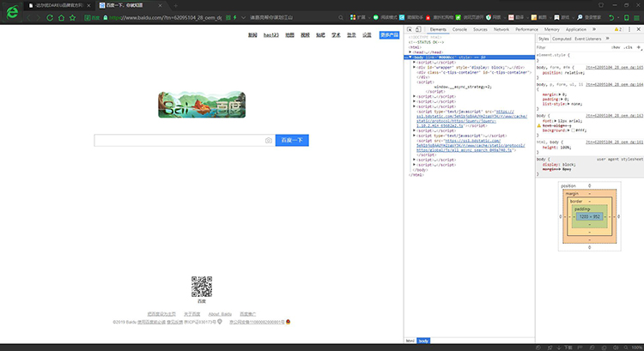Expand the div#wrapper node in Elements tree
The height and width of the screenshot is (351, 644).
pyautogui.click(x=415, y=67)
